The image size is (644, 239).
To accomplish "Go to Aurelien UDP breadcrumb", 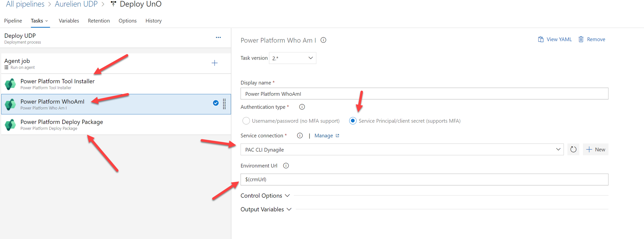I will pyautogui.click(x=76, y=4).
